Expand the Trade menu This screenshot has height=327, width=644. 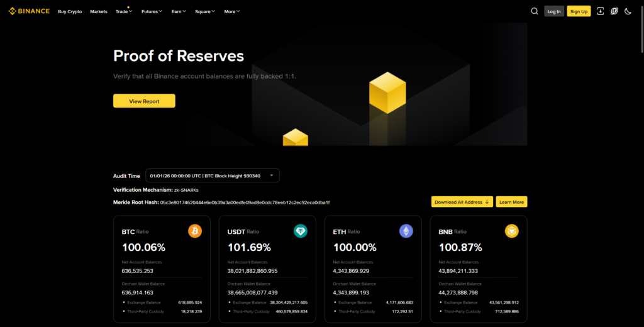tap(124, 11)
